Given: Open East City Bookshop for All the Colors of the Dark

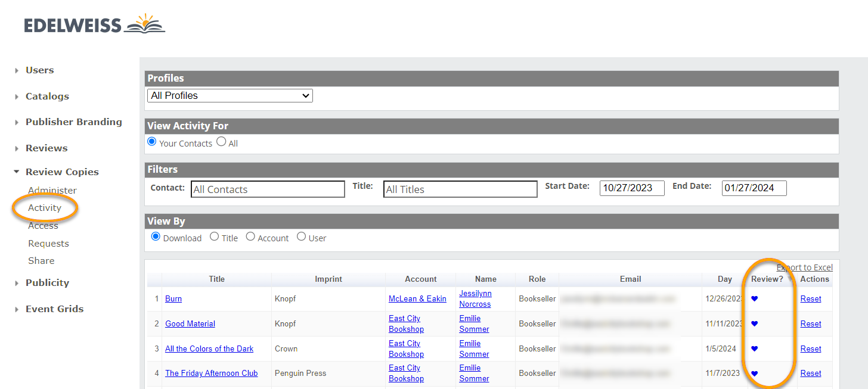Looking at the screenshot, I should 406,349.
